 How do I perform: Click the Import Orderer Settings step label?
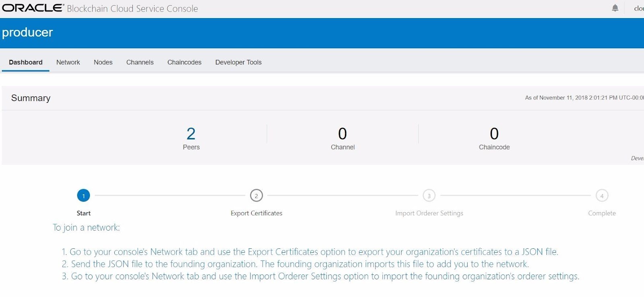[429, 213]
